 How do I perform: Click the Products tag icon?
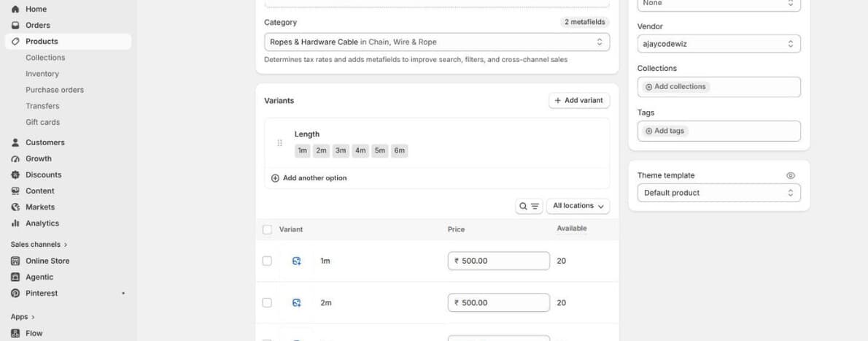(15, 41)
